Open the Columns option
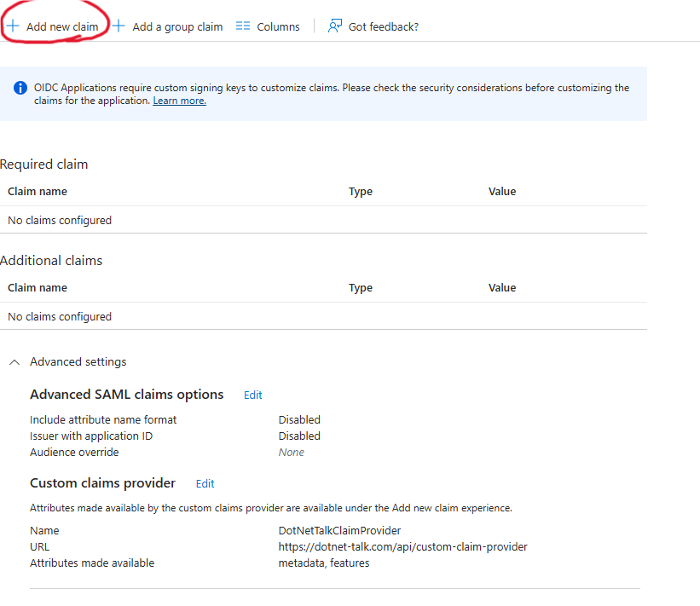Viewport: 700px width, 606px height. coord(278,26)
